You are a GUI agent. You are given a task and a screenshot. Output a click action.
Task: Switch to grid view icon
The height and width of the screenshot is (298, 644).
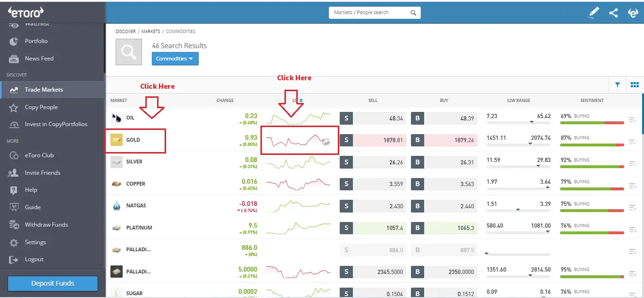tap(635, 85)
